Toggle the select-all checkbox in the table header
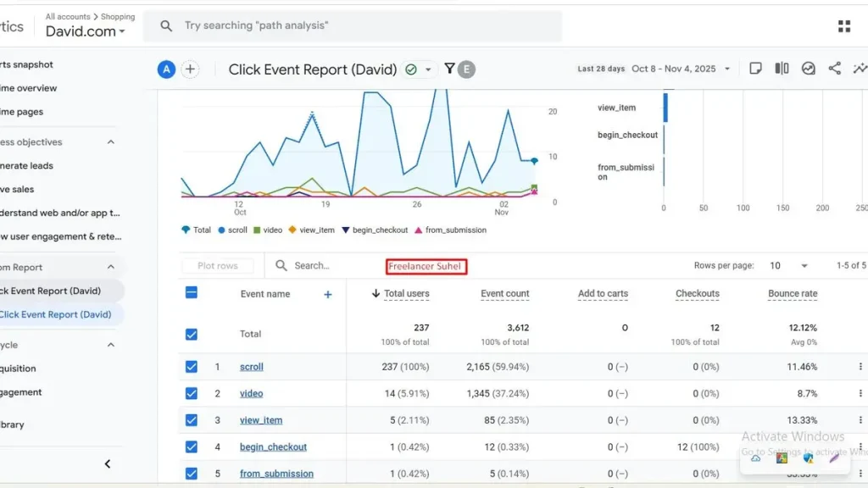 point(192,293)
